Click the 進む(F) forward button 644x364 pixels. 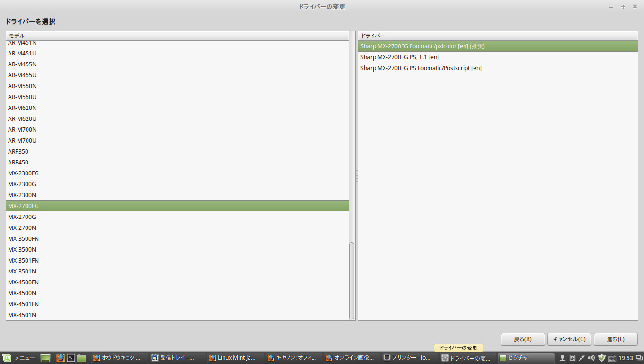pyautogui.click(x=616, y=339)
